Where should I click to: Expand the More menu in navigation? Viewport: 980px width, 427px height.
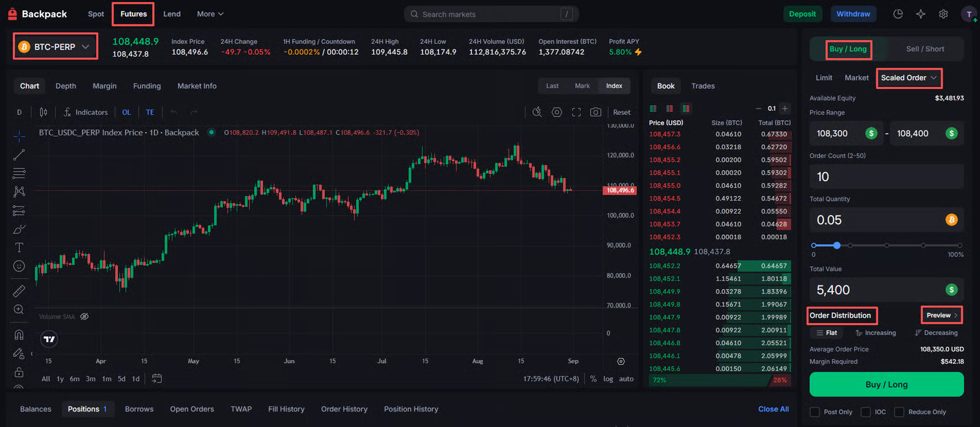pos(210,14)
